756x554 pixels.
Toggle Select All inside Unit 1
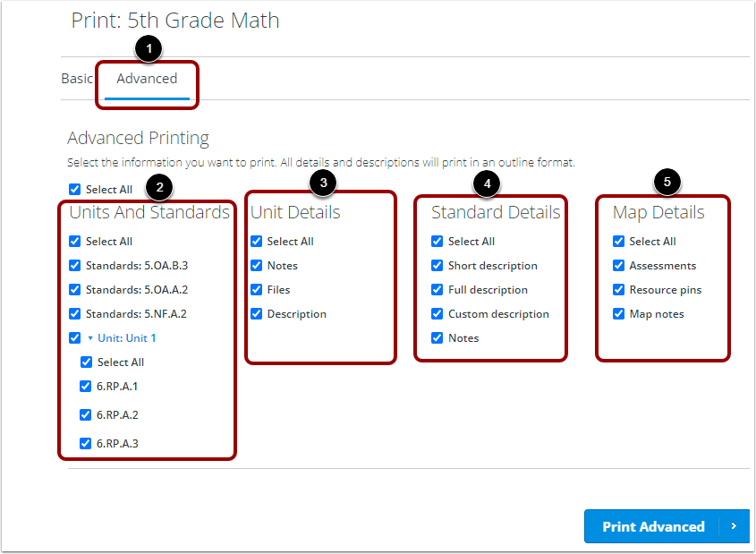[x=86, y=362]
